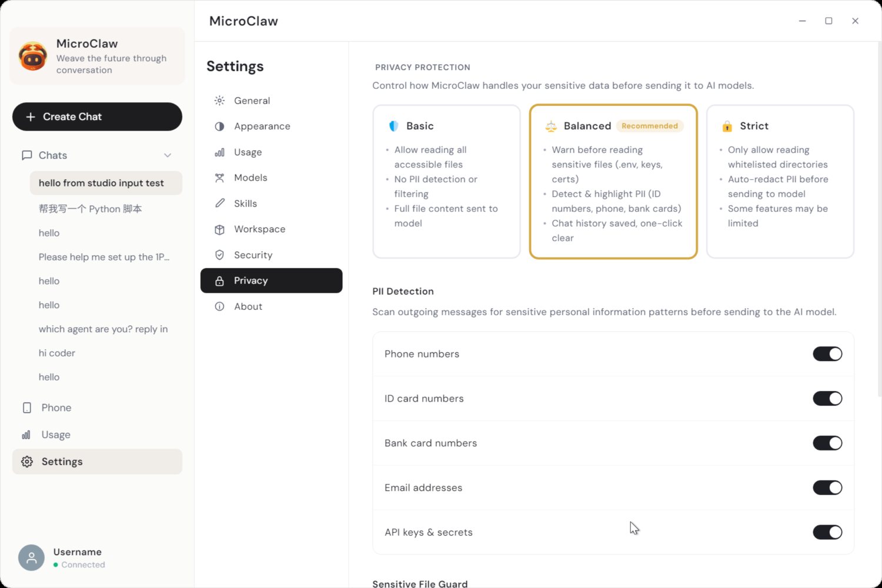Select the Strict privacy level card
Image resolution: width=882 pixels, height=588 pixels.
point(780,182)
